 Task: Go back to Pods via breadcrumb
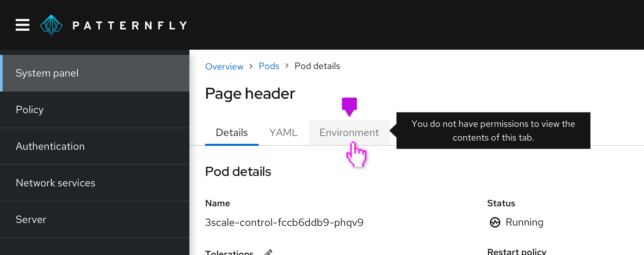[269, 66]
